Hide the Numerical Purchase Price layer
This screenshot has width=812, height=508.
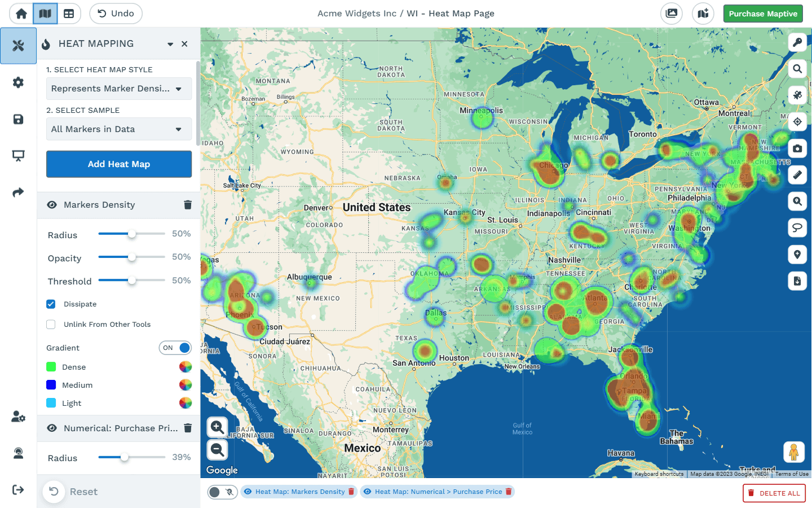click(x=52, y=428)
